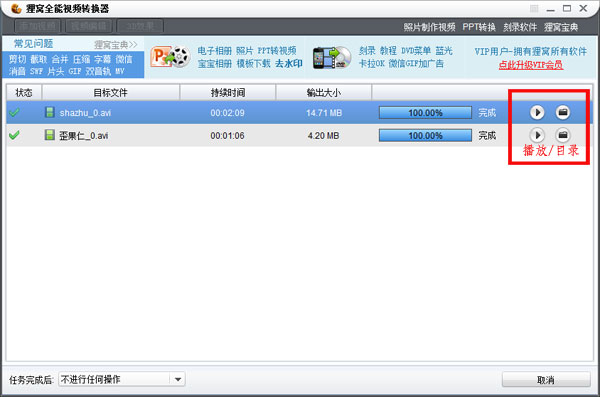
Task: Open output folder for 歪果仁_0.avi
Action: click(x=562, y=135)
